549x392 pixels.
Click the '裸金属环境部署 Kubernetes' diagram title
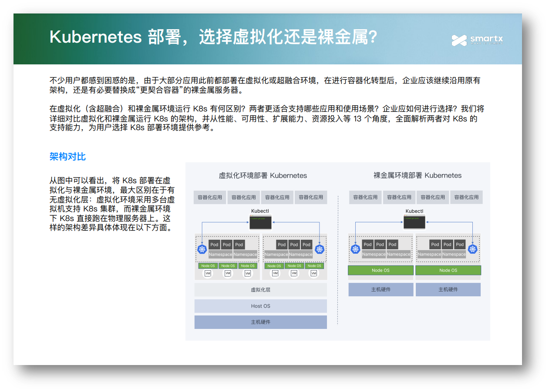418,176
